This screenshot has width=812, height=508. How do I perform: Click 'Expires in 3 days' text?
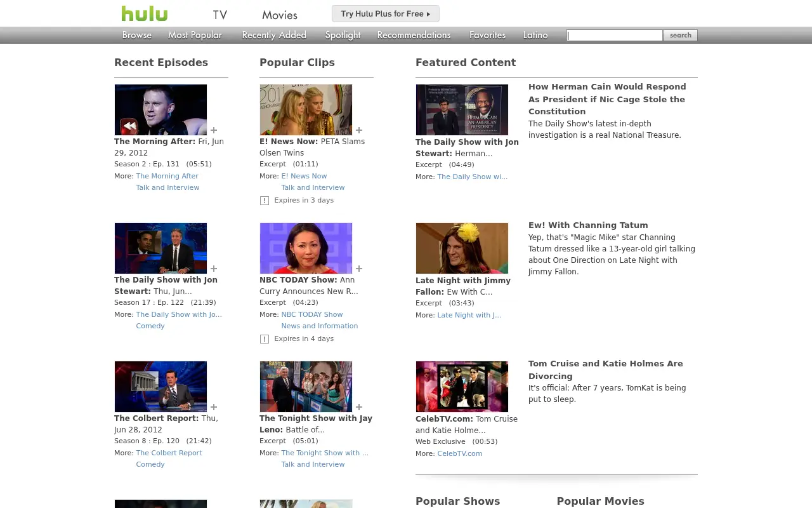(304, 200)
